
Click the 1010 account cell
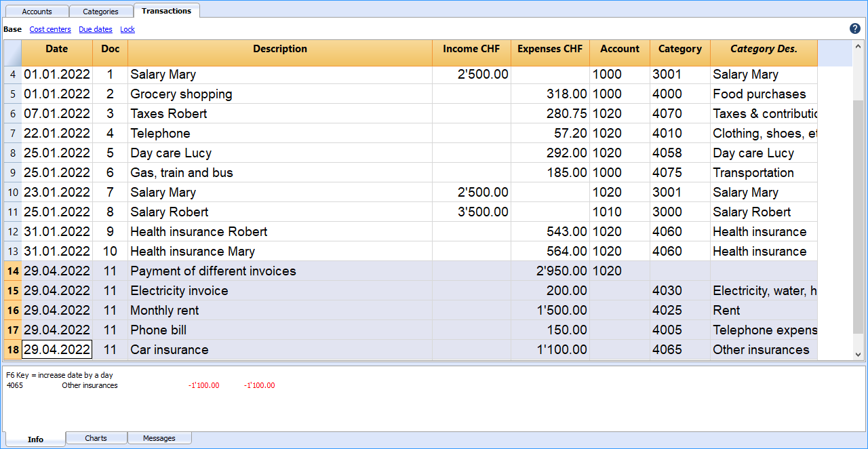tap(620, 212)
